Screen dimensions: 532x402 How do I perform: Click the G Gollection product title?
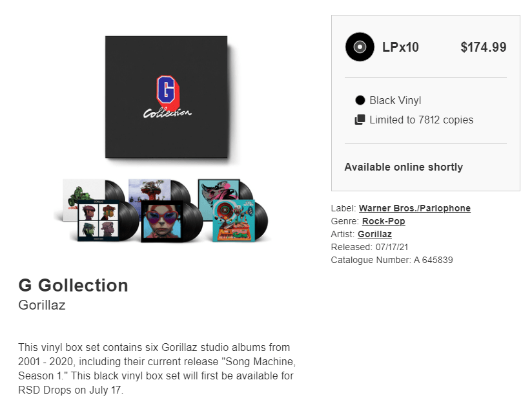coord(74,285)
